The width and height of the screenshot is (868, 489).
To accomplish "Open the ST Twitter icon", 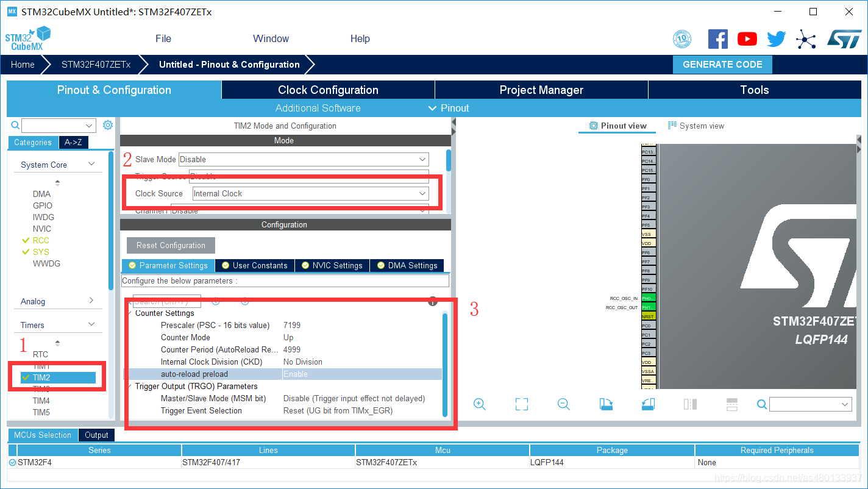I will coord(776,39).
